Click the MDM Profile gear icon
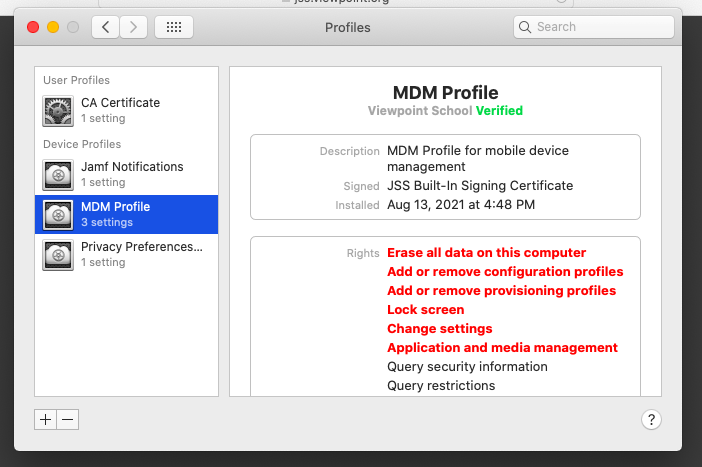This screenshot has width=702, height=467. [x=57, y=215]
